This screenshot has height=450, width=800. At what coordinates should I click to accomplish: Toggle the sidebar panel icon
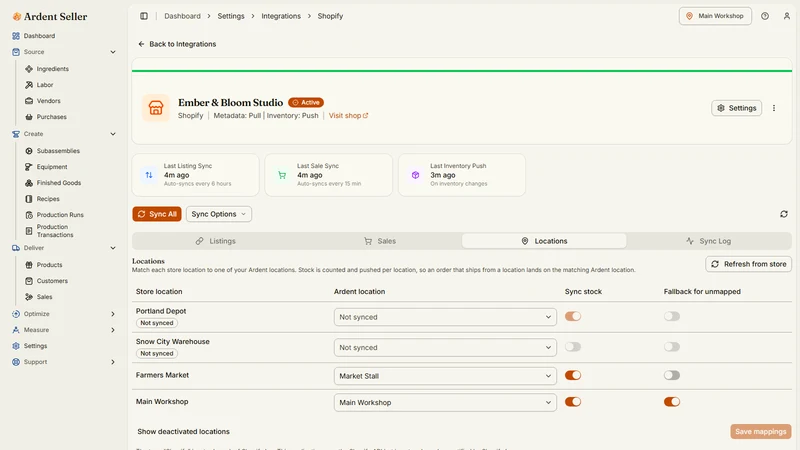144,16
